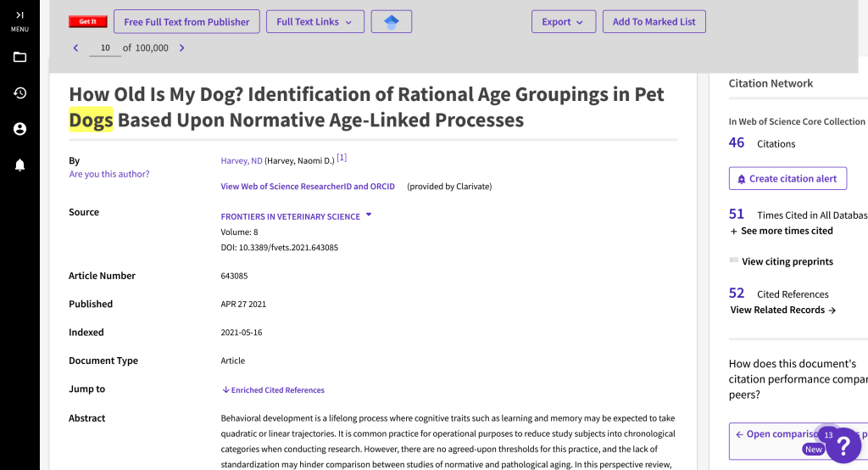
Task: Select the Volume: 8 text
Action: 239,232
